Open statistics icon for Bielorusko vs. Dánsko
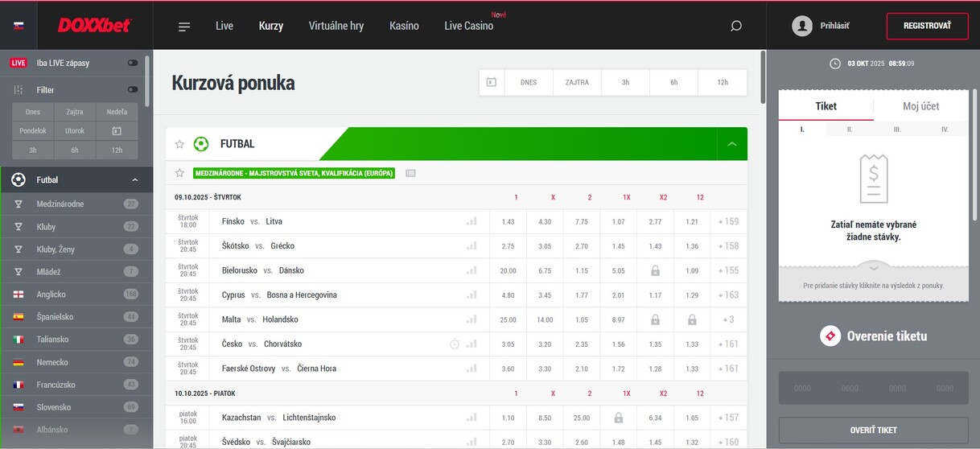 tap(471, 270)
